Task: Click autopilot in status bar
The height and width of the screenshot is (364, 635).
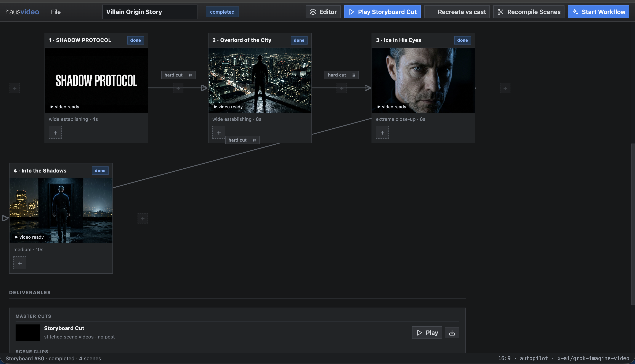Action: 534,359
